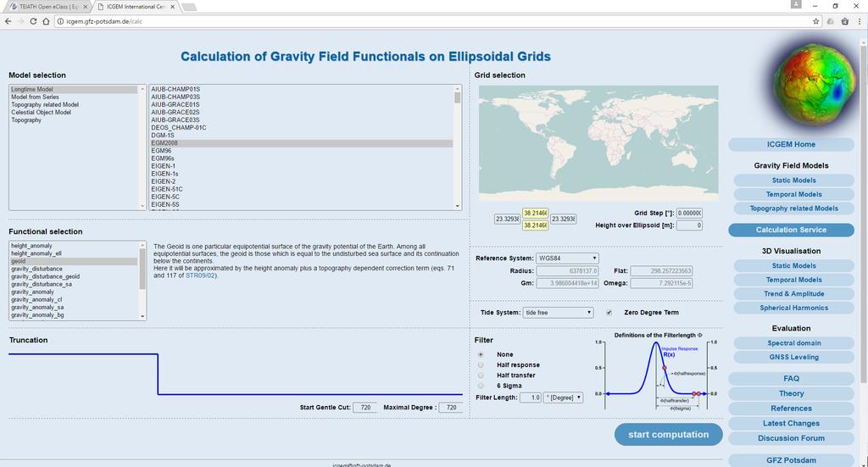Open Latest Changes page
The image size is (868, 467).
[791, 423]
